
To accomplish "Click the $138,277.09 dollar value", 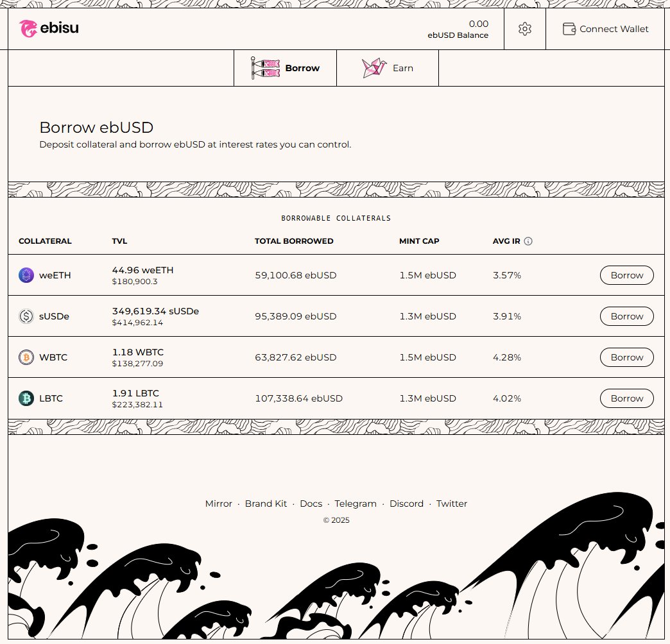I will 137,364.
